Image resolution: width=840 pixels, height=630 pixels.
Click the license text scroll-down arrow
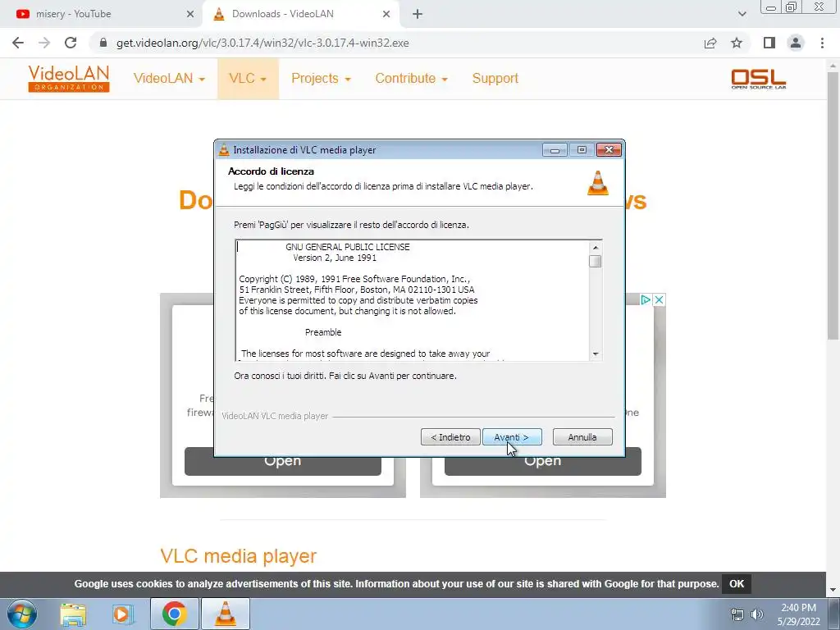596,354
